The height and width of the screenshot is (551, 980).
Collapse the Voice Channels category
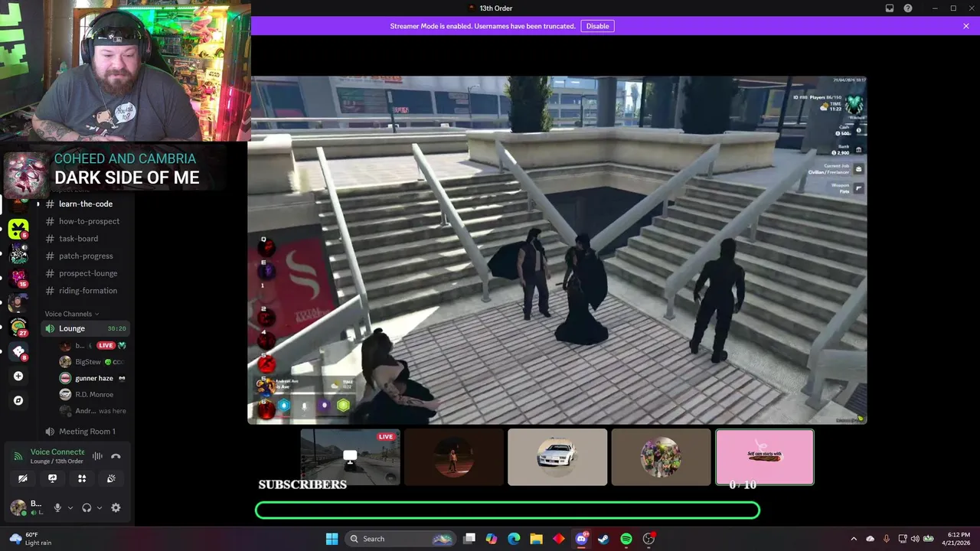[x=72, y=314]
